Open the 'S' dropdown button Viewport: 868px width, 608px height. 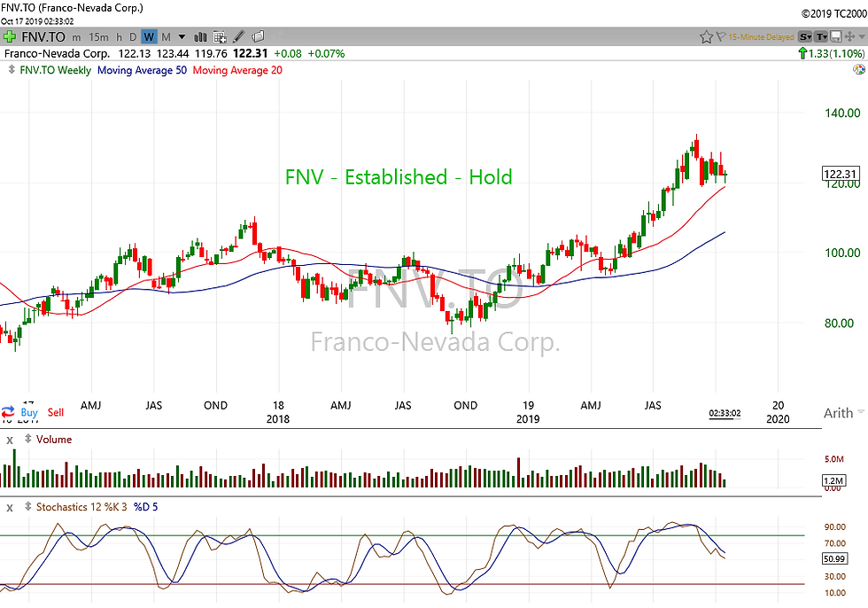coord(805,37)
